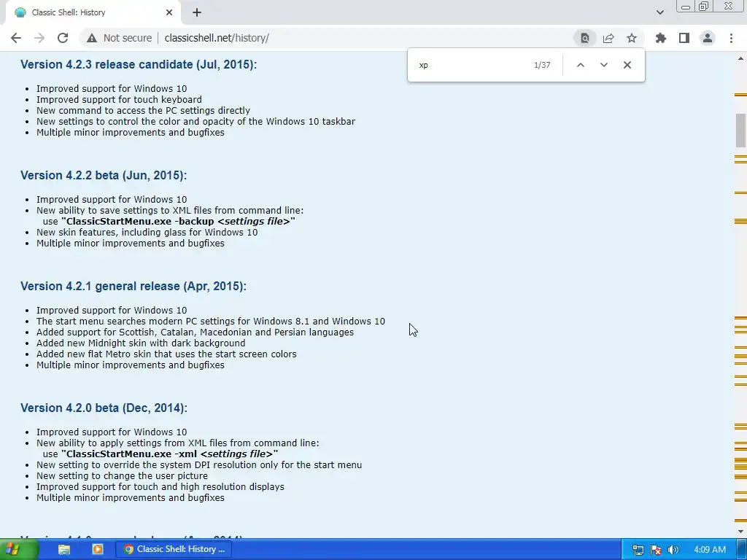This screenshot has width=747, height=560.
Task: Jump to previous find result
Action: click(580, 65)
